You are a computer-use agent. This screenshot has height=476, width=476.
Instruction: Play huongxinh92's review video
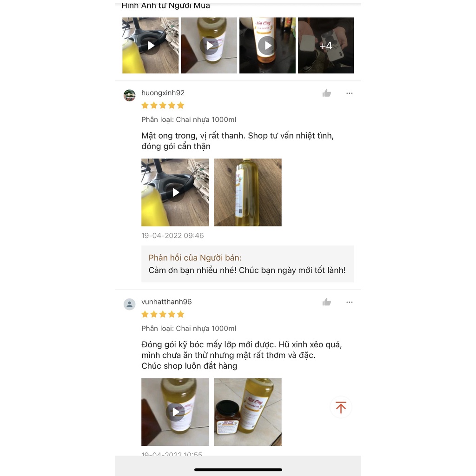coord(175,192)
